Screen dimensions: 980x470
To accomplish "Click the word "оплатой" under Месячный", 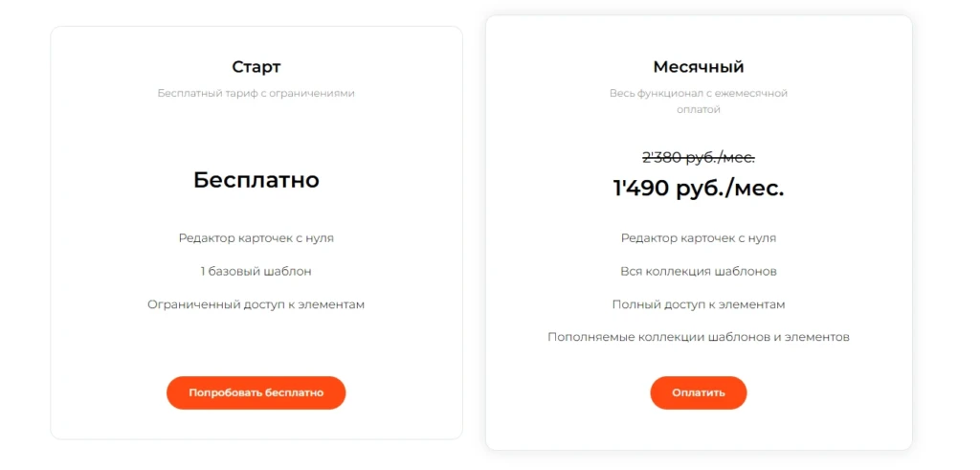I will point(699,109).
